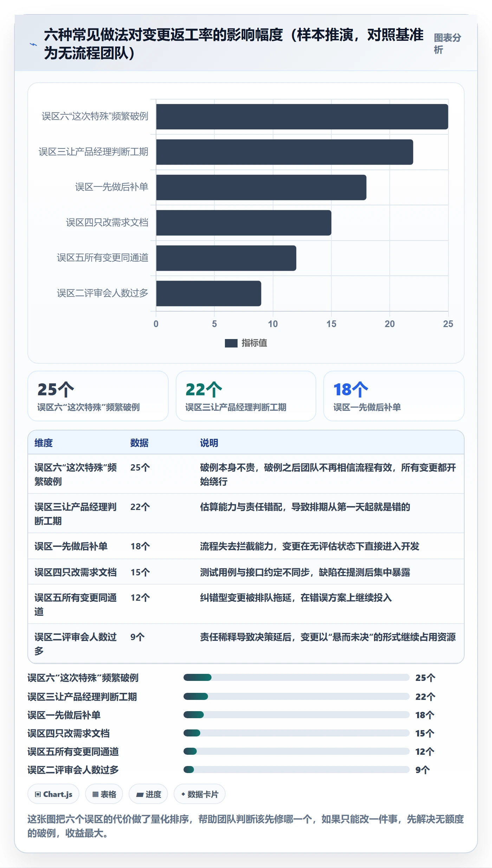Select the "Chart.js" tag chip
This screenshot has height=868, width=492.
53,794
